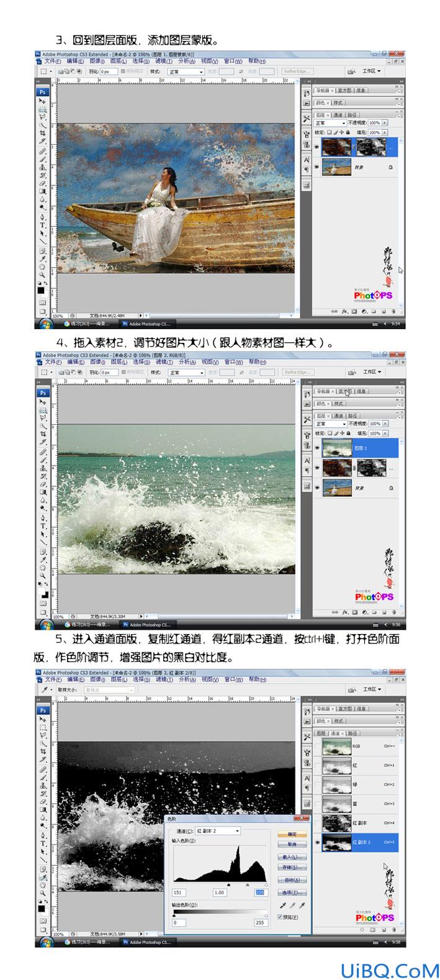Hide 图层 2 via its eye icon, second screenshot
440x980 pixels.
pyautogui.click(x=318, y=448)
